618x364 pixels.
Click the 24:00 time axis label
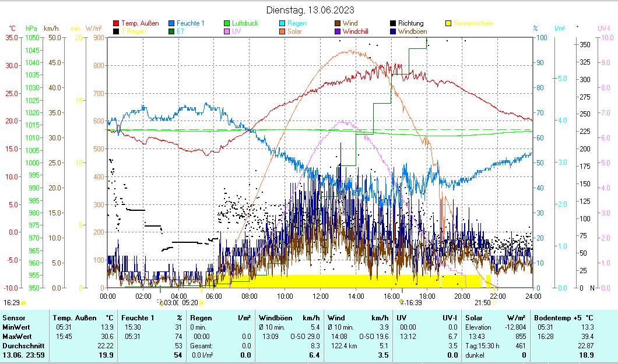click(533, 296)
